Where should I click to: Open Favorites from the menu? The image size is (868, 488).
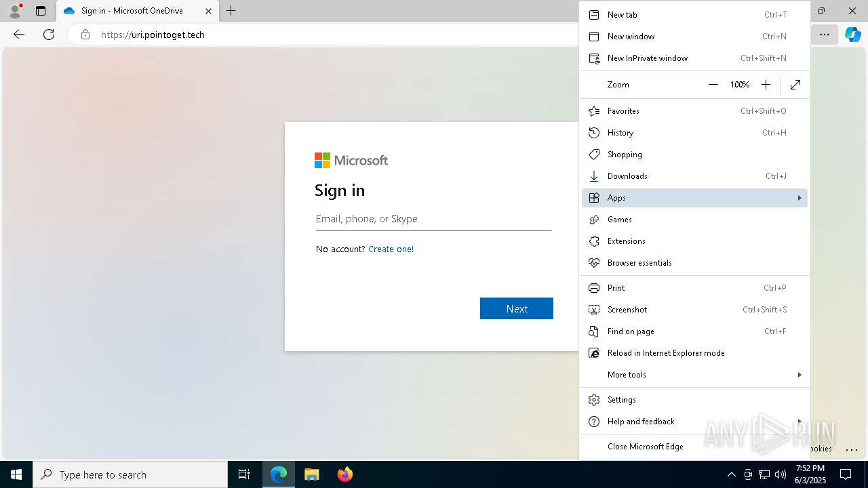[x=694, y=111]
